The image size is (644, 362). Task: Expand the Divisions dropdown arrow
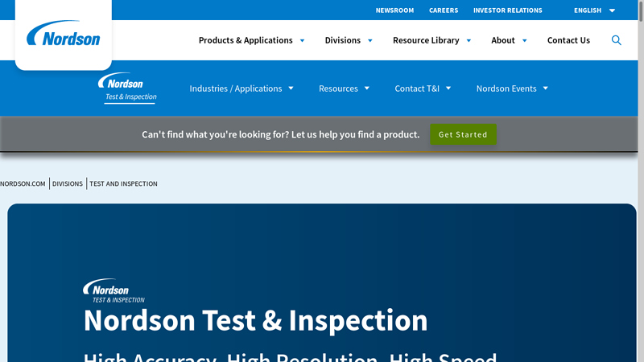click(x=370, y=41)
